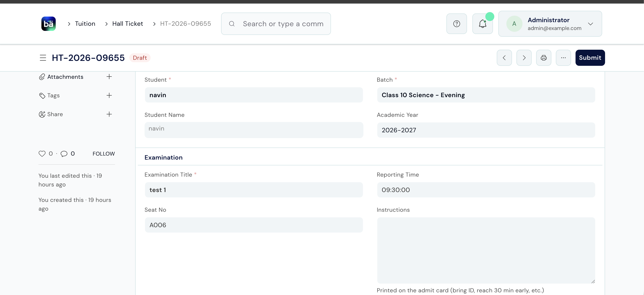Add a tag with plus icon
This screenshot has height=295, width=644.
click(x=109, y=96)
